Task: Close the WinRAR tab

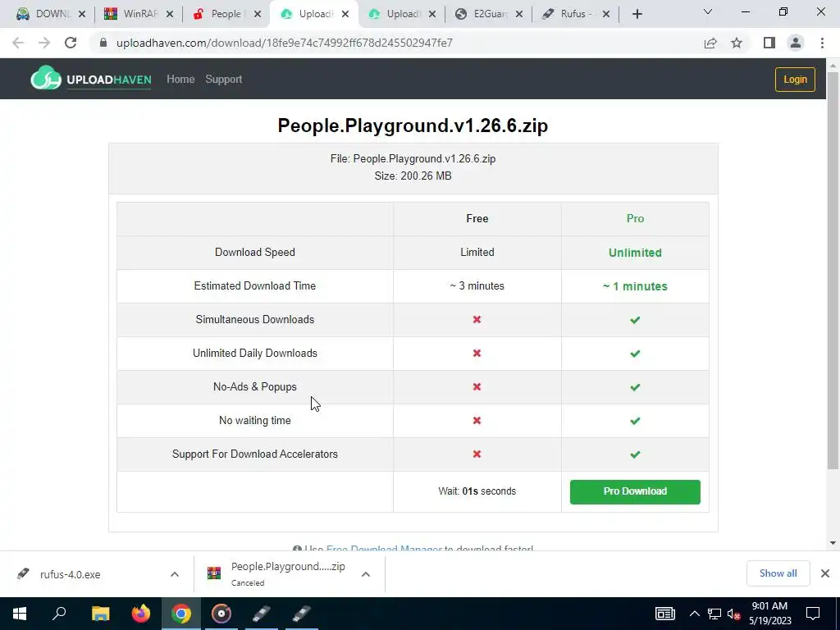Action: click(169, 14)
